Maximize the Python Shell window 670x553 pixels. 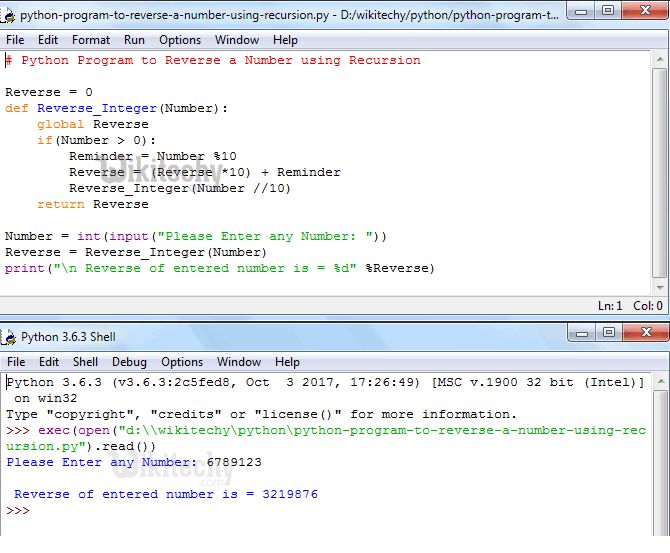pos(609,332)
